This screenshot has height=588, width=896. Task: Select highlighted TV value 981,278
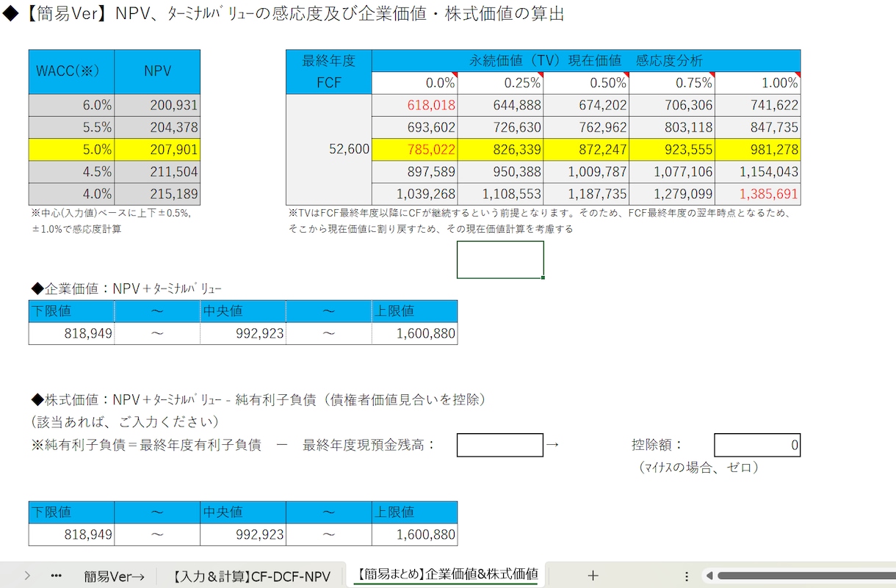pyautogui.click(x=758, y=150)
